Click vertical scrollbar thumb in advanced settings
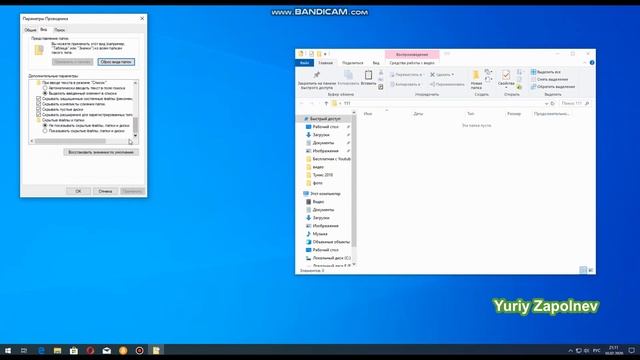The image size is (640, 360). tap(136, 125)
